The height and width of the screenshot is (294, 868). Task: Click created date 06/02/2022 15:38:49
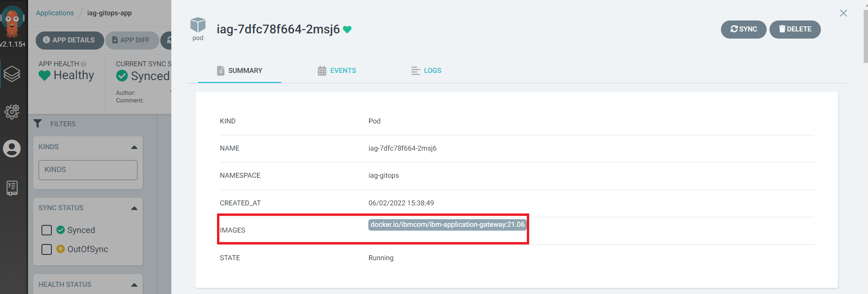click(x=401, y=203)
